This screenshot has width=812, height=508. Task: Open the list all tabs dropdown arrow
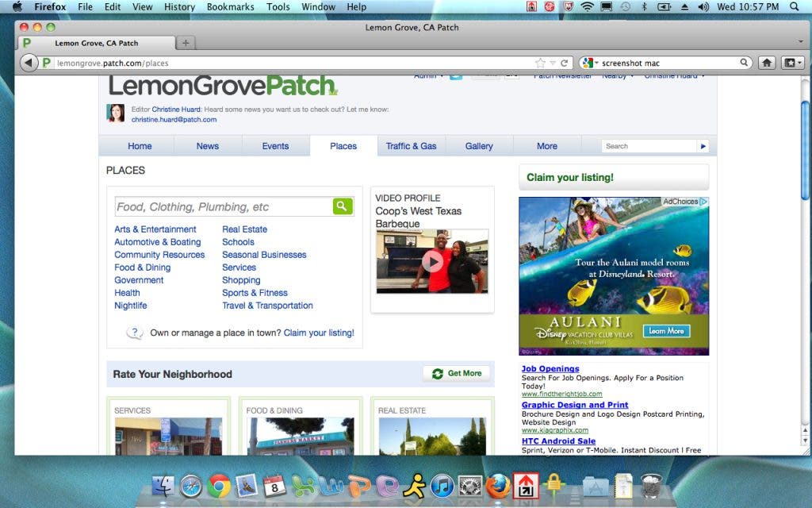click(x=801, y=42)
